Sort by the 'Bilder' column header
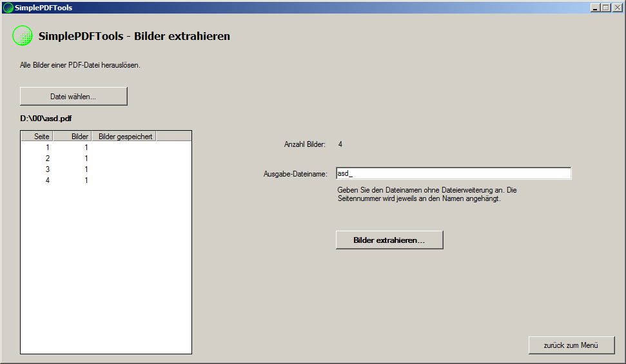 72,137
